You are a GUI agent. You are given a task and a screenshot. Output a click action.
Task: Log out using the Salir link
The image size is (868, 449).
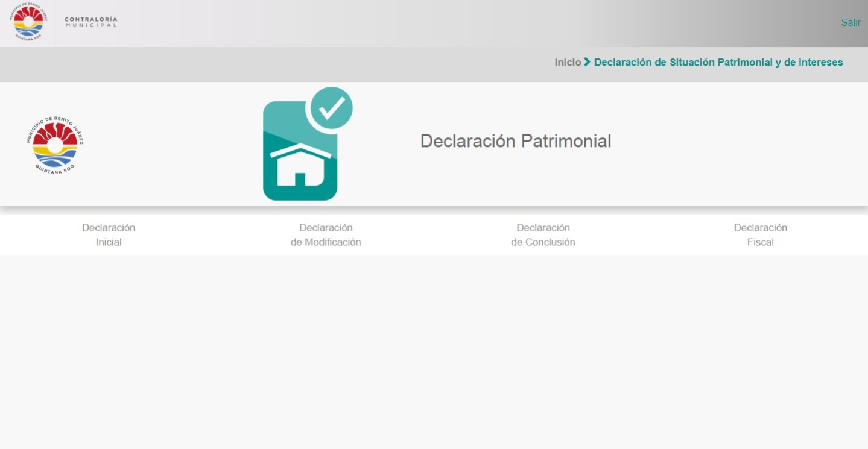click(x=851, y=22)
